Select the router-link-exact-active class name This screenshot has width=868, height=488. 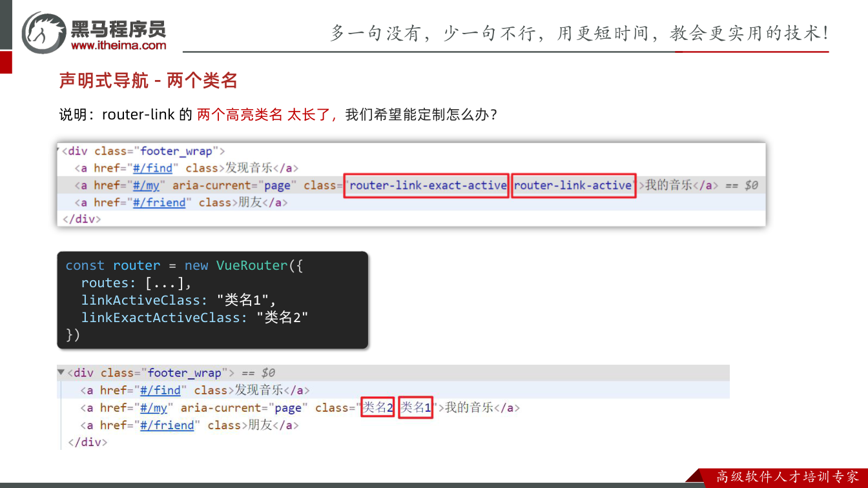(428, 185)
